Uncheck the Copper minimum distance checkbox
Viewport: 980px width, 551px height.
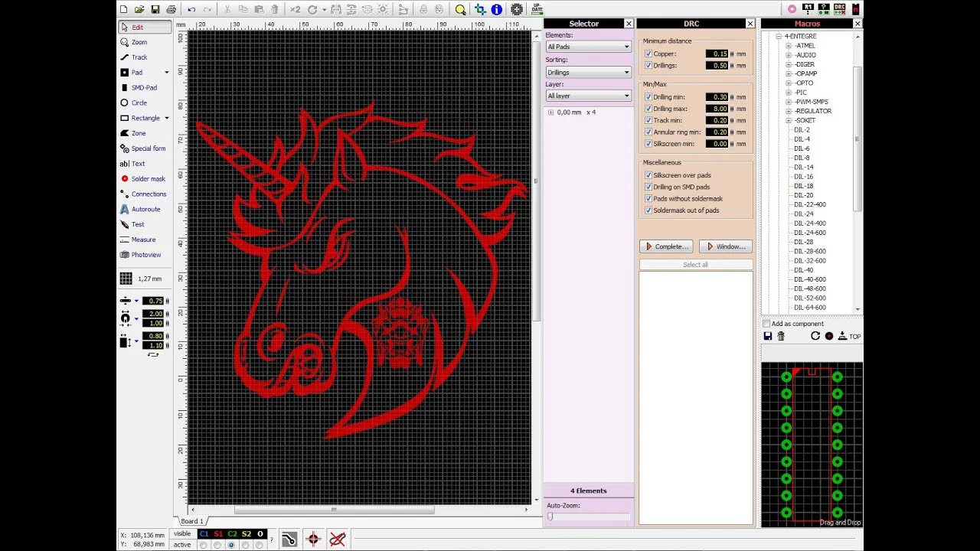648,54
